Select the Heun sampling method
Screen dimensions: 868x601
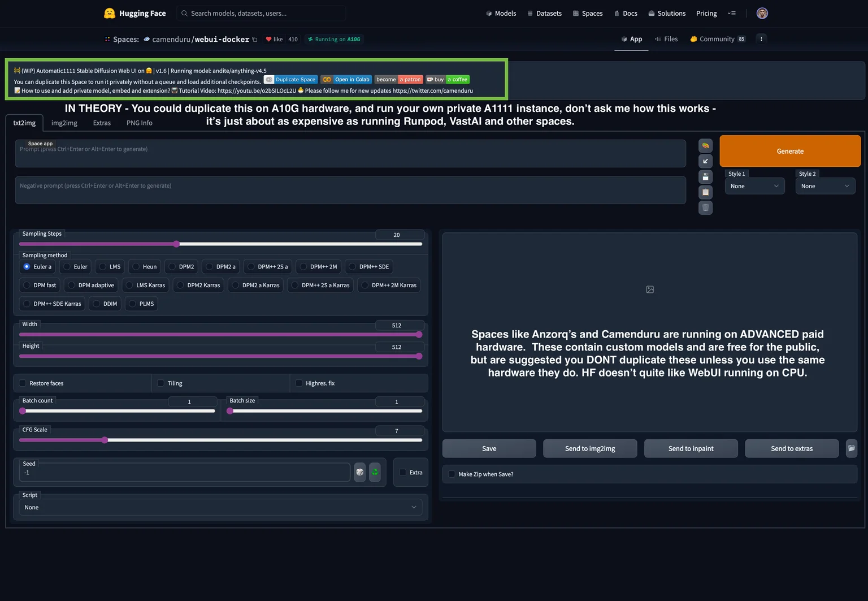pyautogui.click(x=144, y=267)
